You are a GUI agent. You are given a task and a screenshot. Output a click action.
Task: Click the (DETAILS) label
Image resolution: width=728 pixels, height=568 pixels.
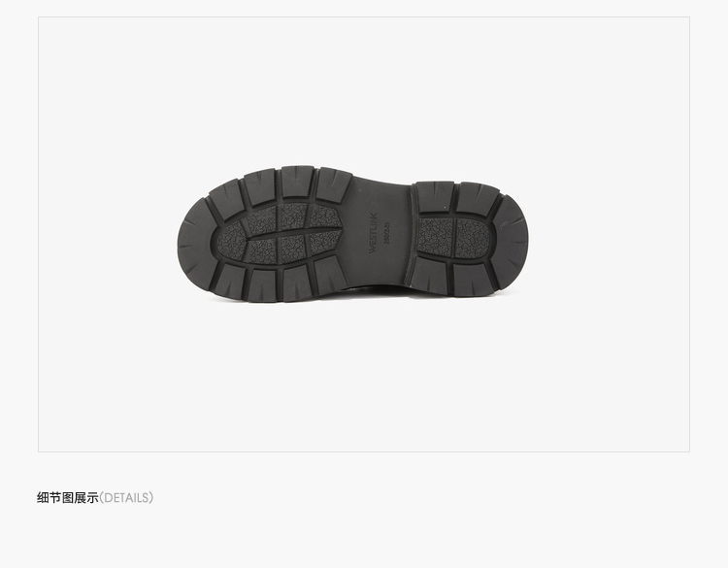tap(126, 498)
